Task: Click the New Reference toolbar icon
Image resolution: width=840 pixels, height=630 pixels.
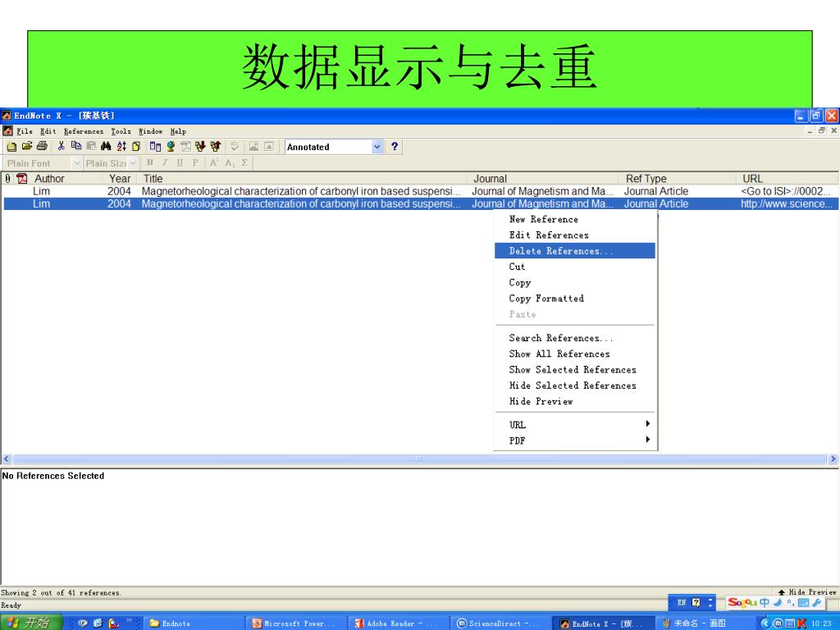Action: coord(136,146)
